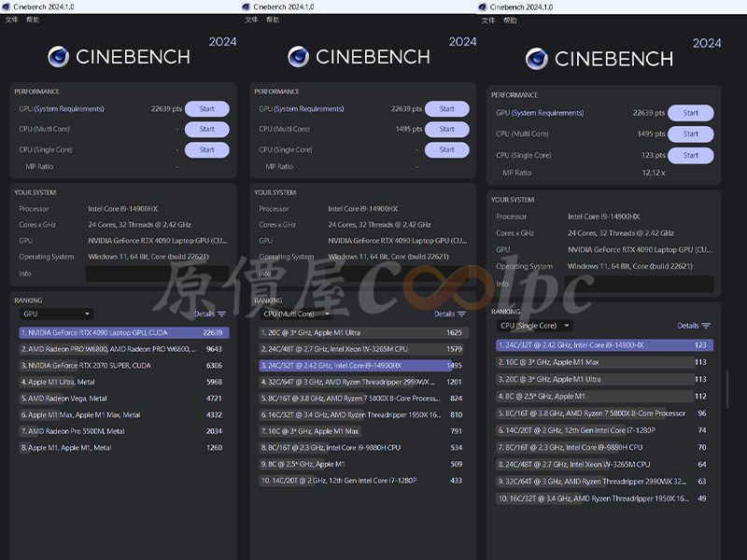Select highlighted i9-14900HX row scoring 1495
Screen dimensions: 747x560
pyautogui.click(x=364, y=365)
